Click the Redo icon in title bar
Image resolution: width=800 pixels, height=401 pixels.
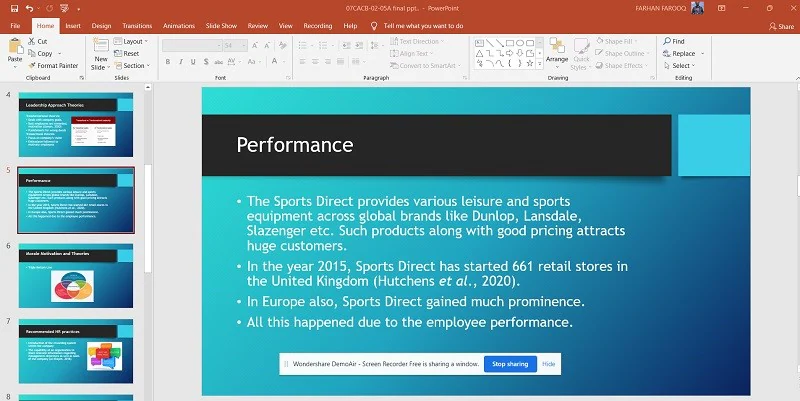pyautogui.click(x=49, y=8)
